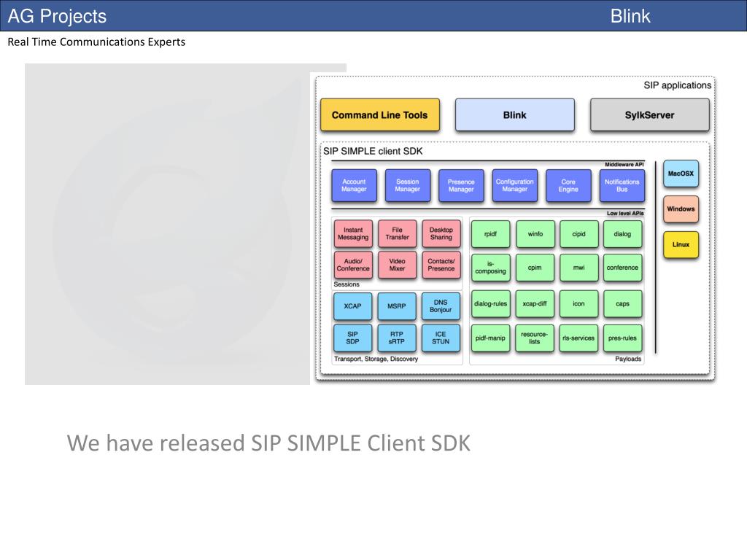Click the Real Time Communications Experts text

(96, 42)
